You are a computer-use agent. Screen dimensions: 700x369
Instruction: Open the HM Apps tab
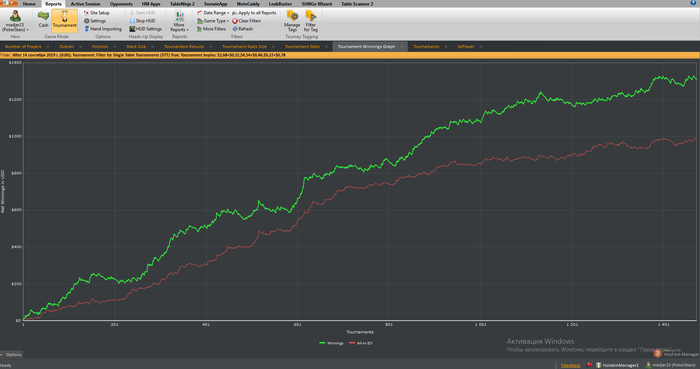(151, 4)
